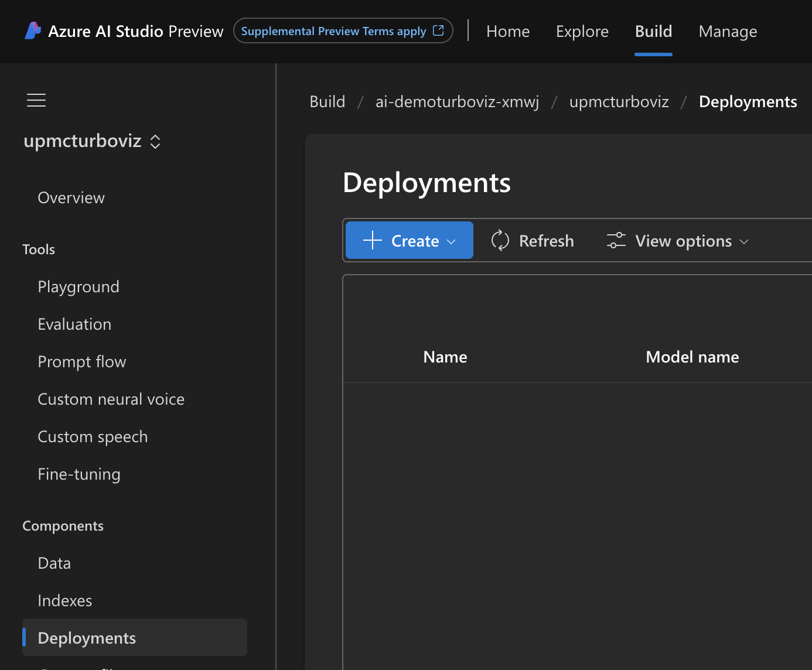Open Supplemental Preview Terms link
812x670 pixels.
[333, 31]
